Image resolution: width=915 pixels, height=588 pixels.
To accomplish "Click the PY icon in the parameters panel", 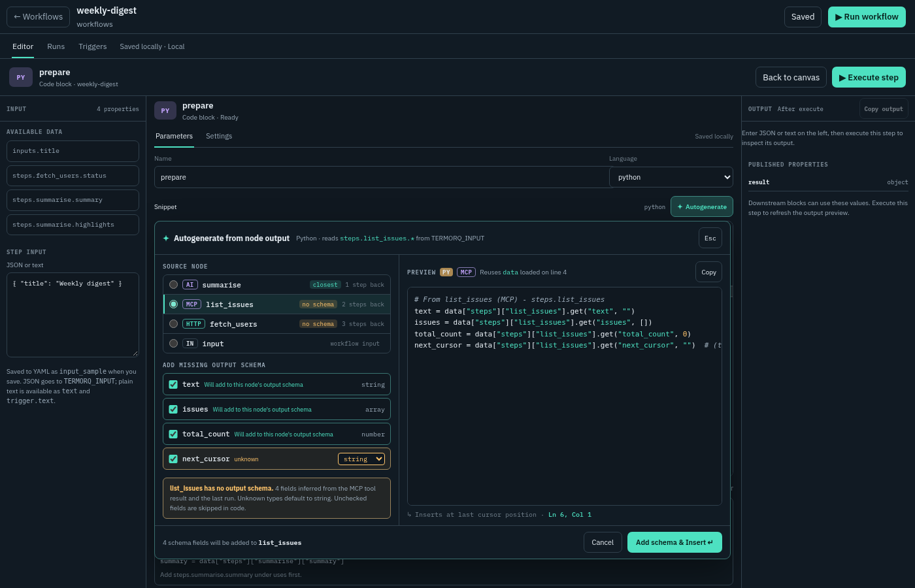I will click(165, 110).
